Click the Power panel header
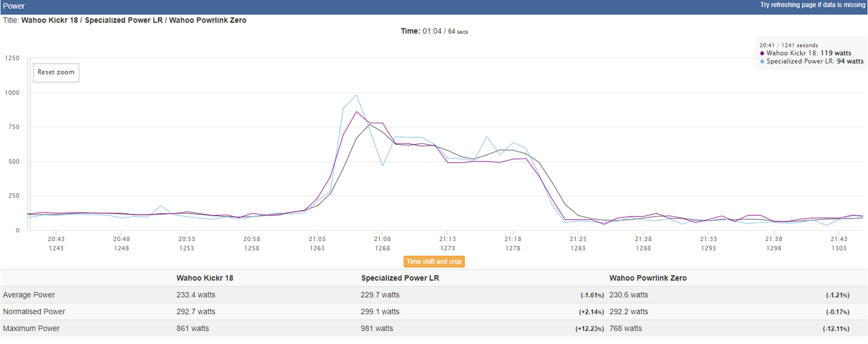Screen dimensions: 868x344 point(434,5)
